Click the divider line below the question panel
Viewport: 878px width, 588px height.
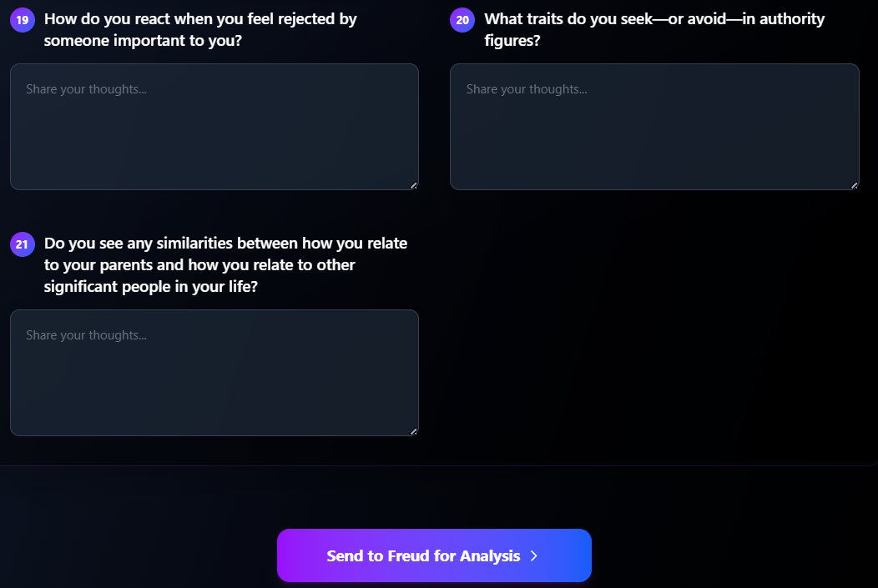[x=434, y=465]
